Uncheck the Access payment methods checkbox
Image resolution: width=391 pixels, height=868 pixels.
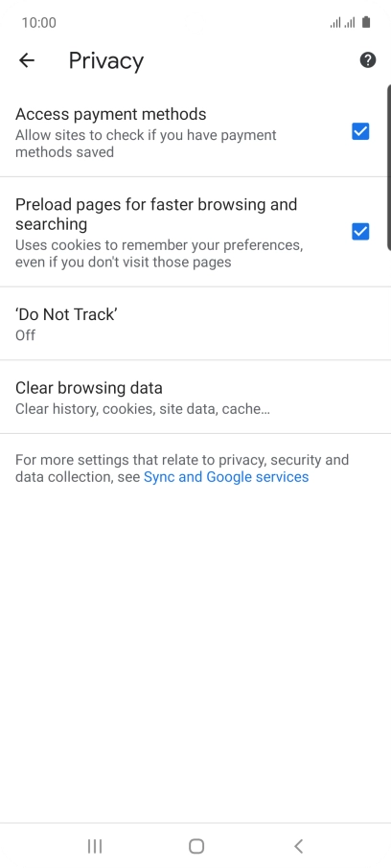pyautogui.click(x=360, y=132)
